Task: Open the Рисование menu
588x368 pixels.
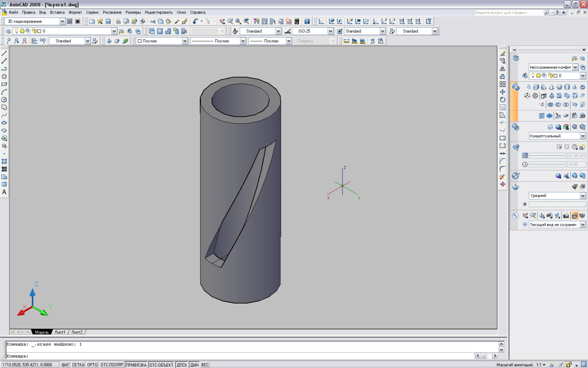Action: 112,12
